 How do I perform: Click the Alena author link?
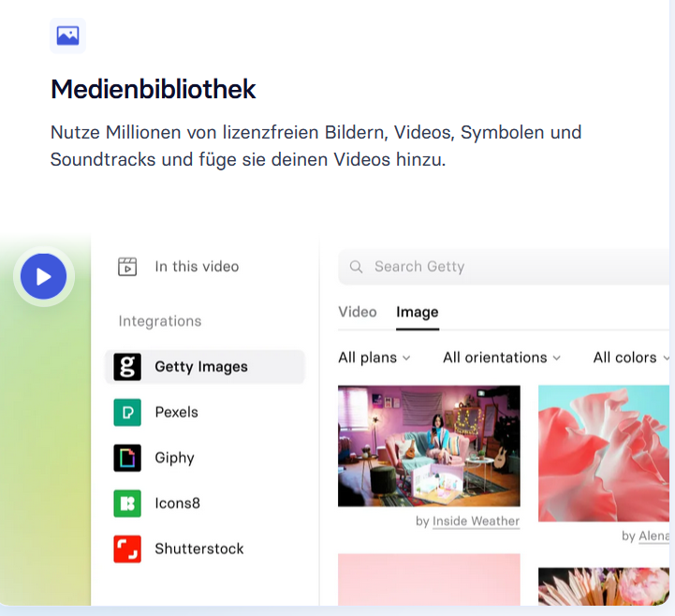[653, 535]
